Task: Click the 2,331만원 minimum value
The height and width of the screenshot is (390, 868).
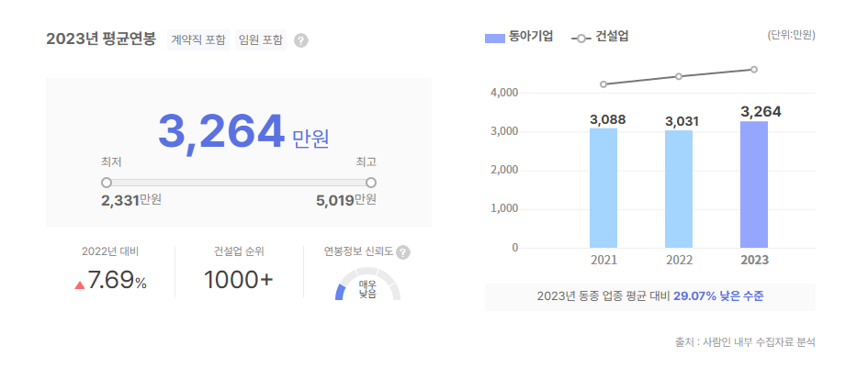Action: 131,200
